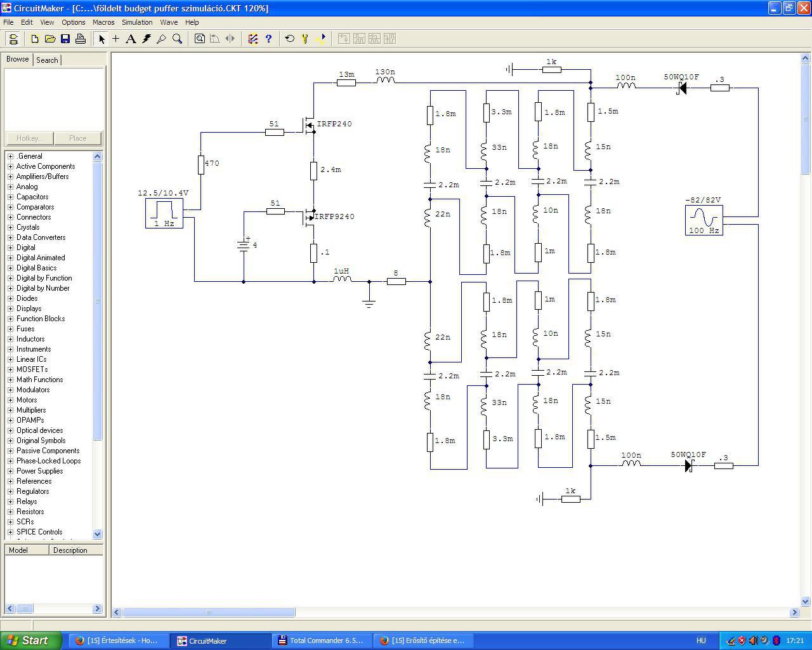
Task: Select the Delete lightning tool
Action: pyautogui.click(x=147, y=39)
